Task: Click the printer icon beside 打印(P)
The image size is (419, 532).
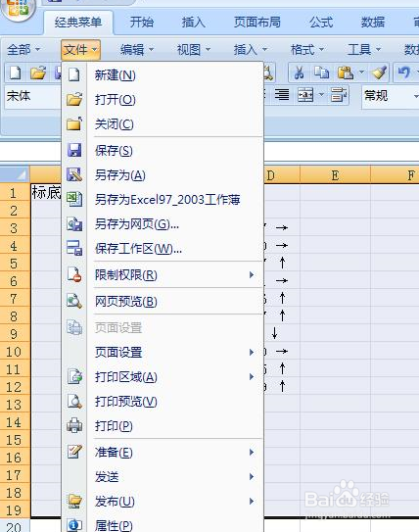Action: pos(74,425)
